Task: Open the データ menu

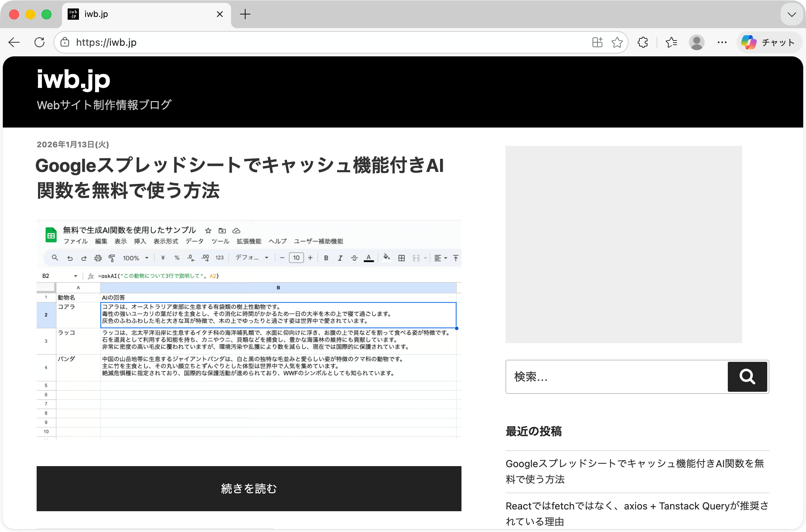Action: [194, 241]
